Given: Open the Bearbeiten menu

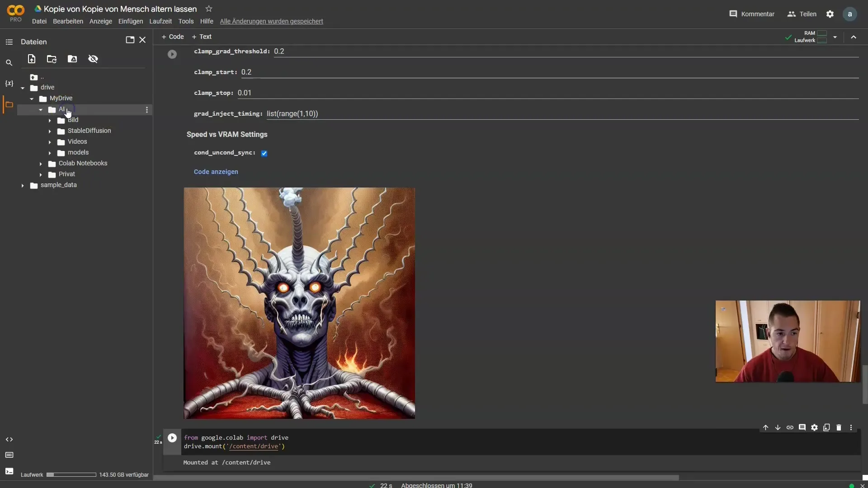Looking at the screenshot, I should 68,21.
